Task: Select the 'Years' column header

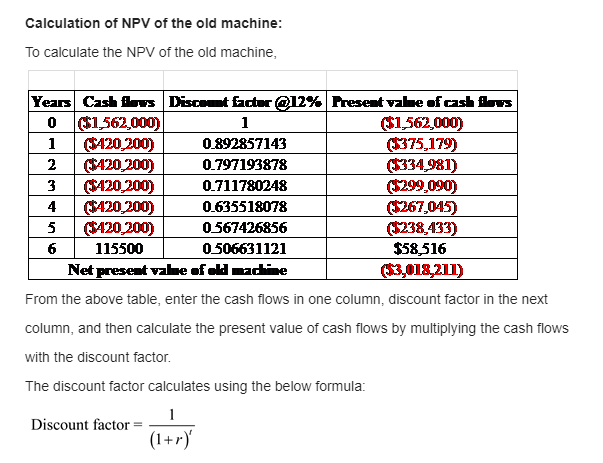Action: (x=51, y=102)
